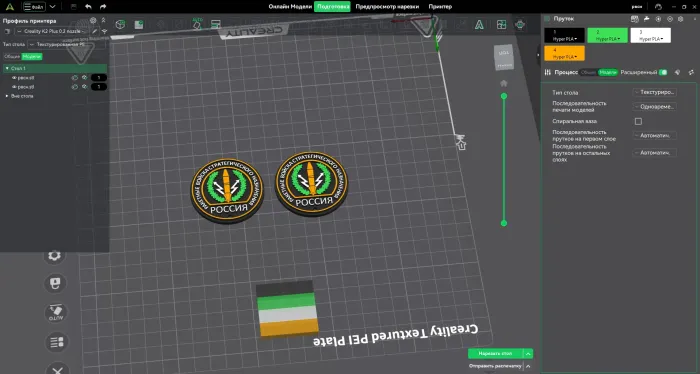Toggle the Расширенный advanced mode switch
The height and width of the screenshot is (374, 700).
(x=663, y=72)
